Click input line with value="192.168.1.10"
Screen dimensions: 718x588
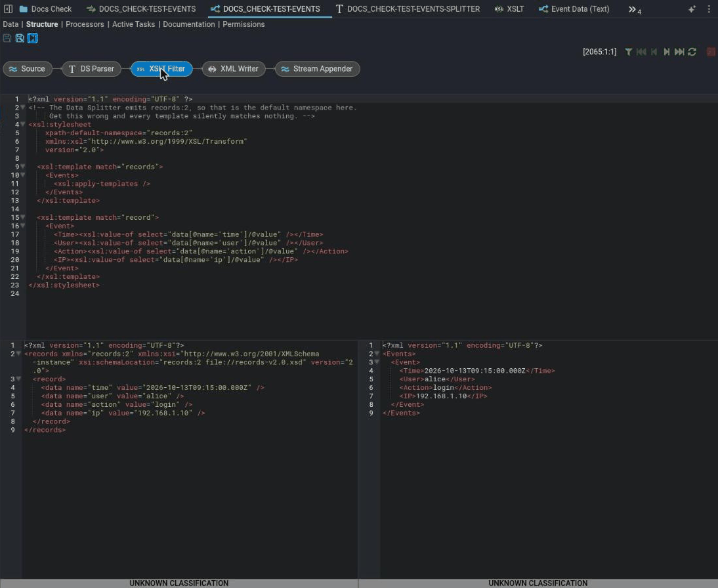click(123, 413)
